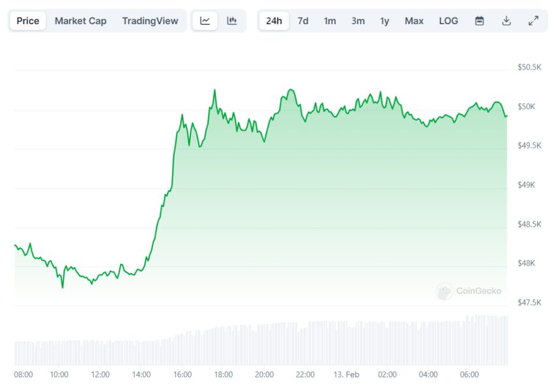Switch to candlestick chart view
This screenshot has width=554, height=392.
(232, 21)
